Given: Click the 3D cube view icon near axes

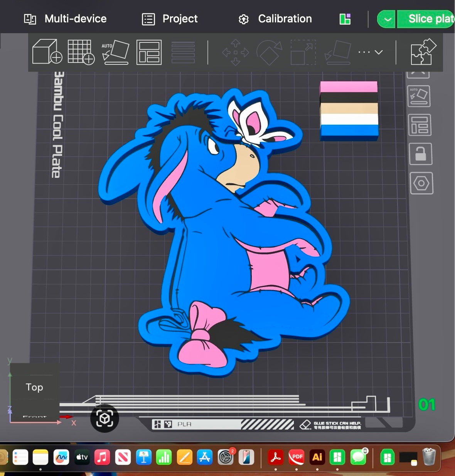Looking at the screenshot, I should [104, 418].
